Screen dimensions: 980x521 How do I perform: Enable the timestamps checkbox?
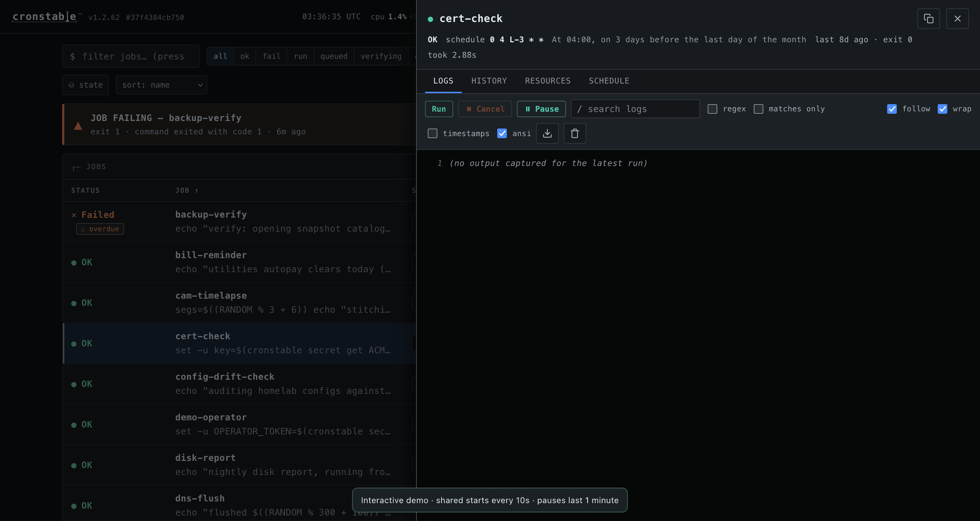point(433,133)
